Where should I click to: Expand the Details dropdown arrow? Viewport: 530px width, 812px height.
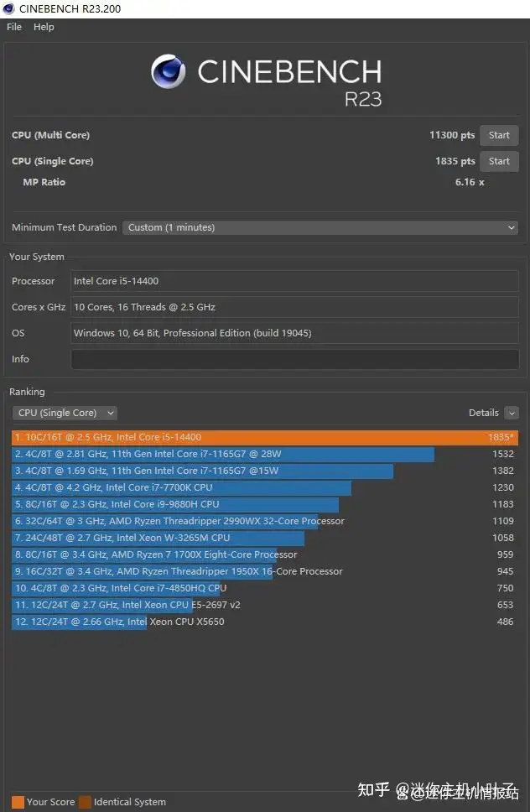[512, 413]
